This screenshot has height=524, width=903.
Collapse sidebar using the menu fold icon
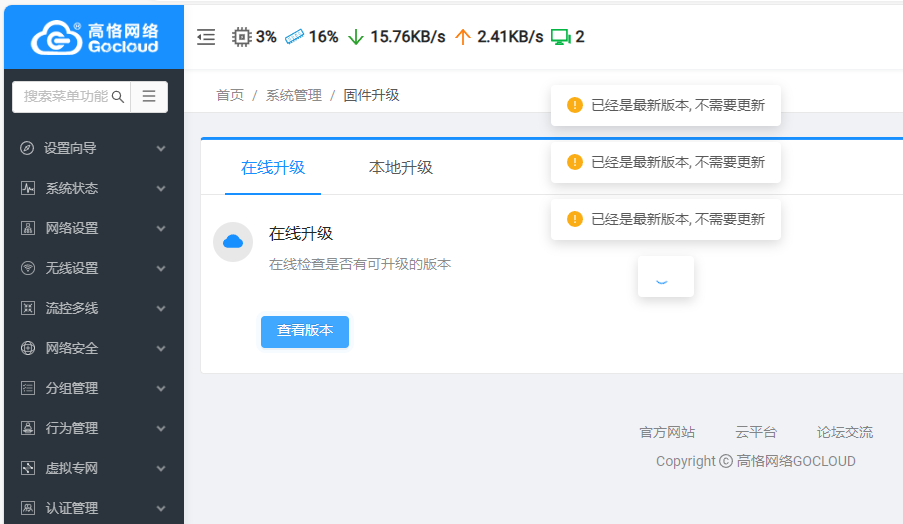coord(206,37)
